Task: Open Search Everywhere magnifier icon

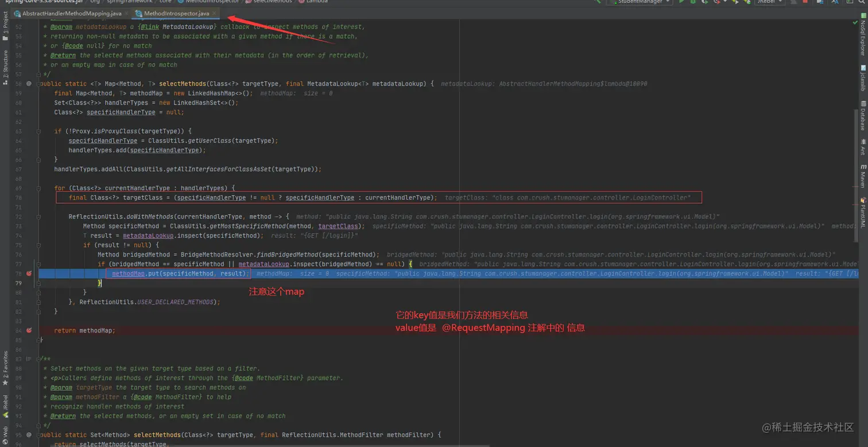Action: coord(863,2)
